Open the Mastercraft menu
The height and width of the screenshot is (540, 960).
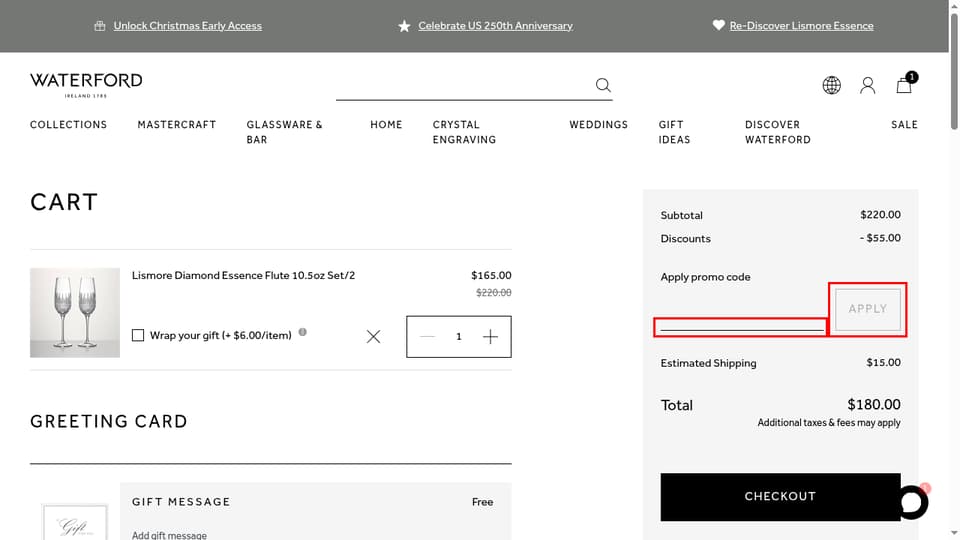pos(177,125)
